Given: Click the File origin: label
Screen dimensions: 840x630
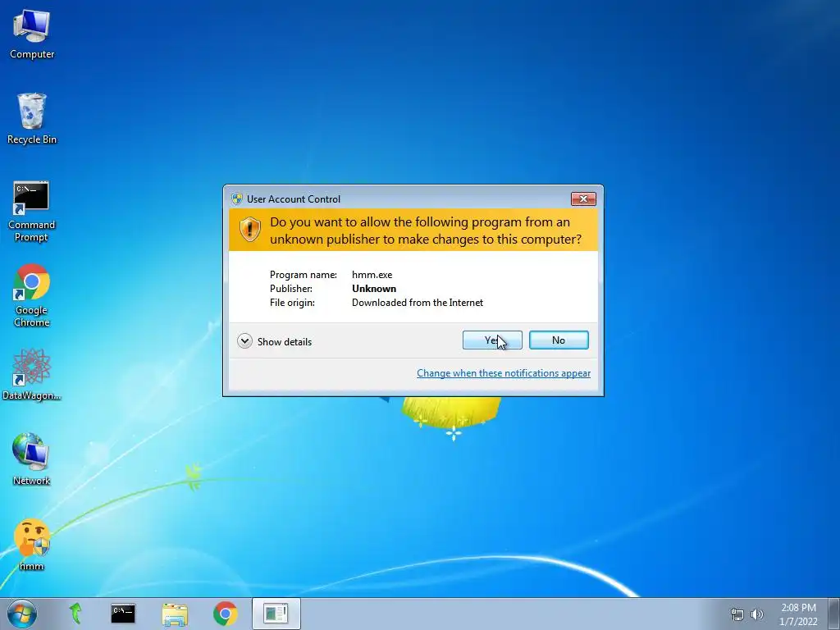Looking at the screenshot, I should (292, 302).
